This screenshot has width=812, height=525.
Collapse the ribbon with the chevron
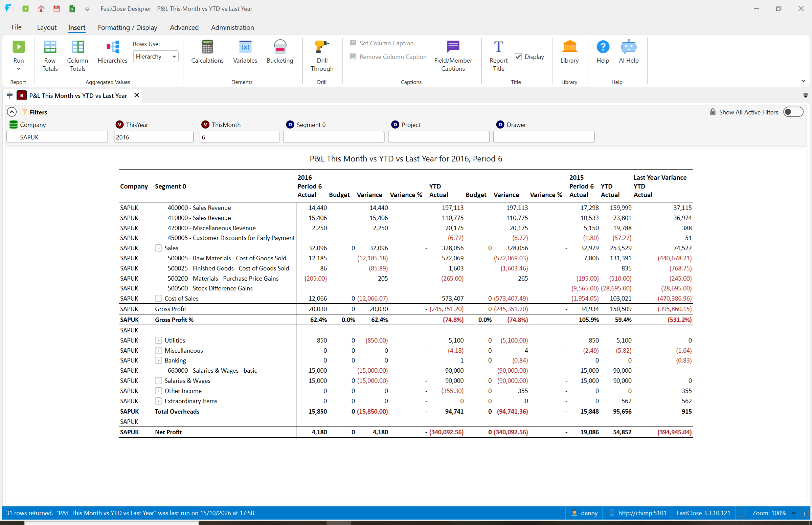(803, 81)
